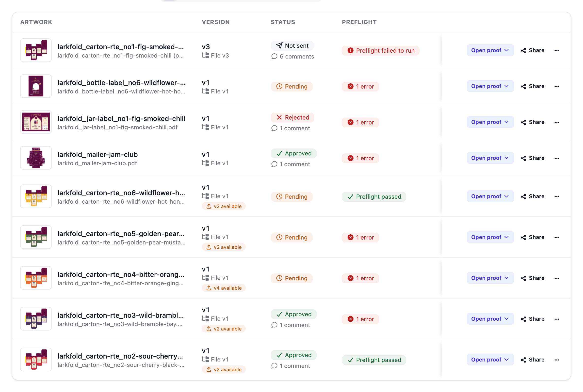
Task: Share the bottle-label no6-wildflower artwork
Action: coord(533,86)
